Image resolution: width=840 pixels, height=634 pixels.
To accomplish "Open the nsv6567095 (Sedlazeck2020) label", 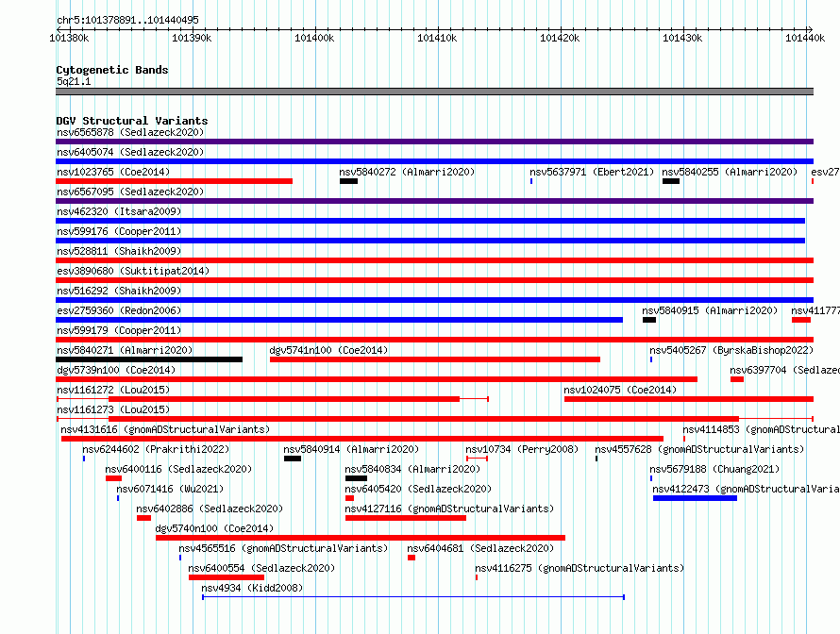I will tap(130, 192).
